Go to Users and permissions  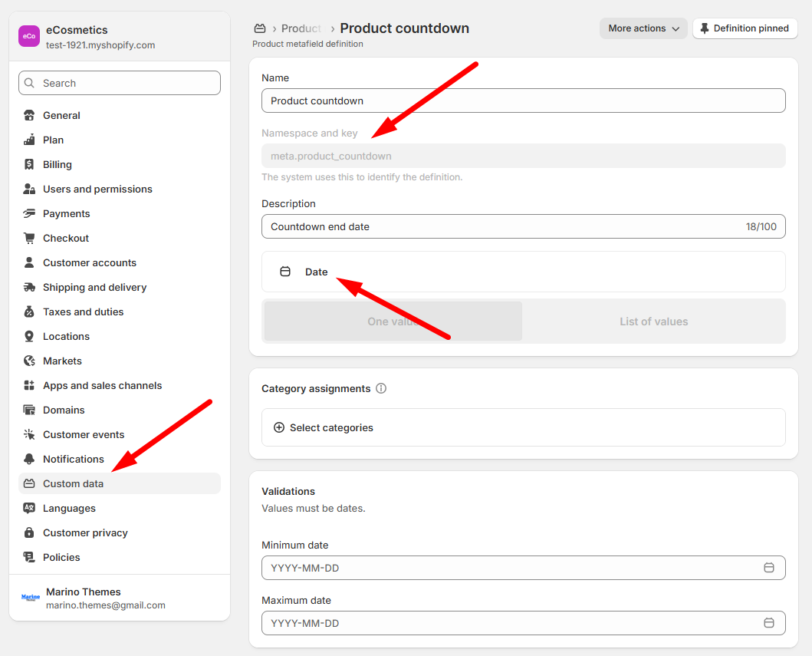click(x=120, y=190)
